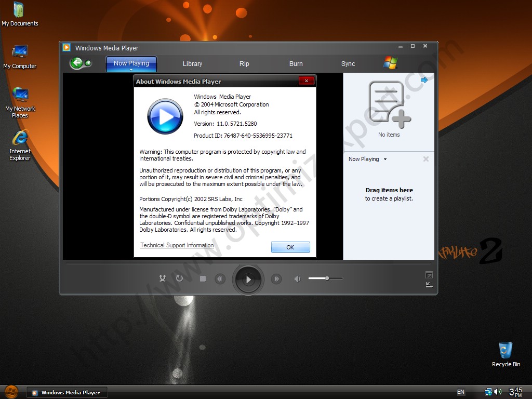This screenshot has width=532, height=399.
Task: Close the list pane with the X
Action: [426, 159]
